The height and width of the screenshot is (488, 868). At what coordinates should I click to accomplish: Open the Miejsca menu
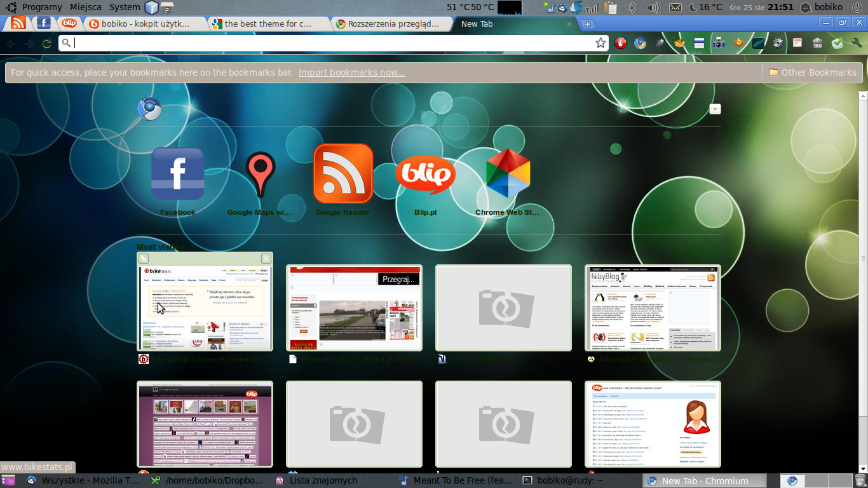86,7
